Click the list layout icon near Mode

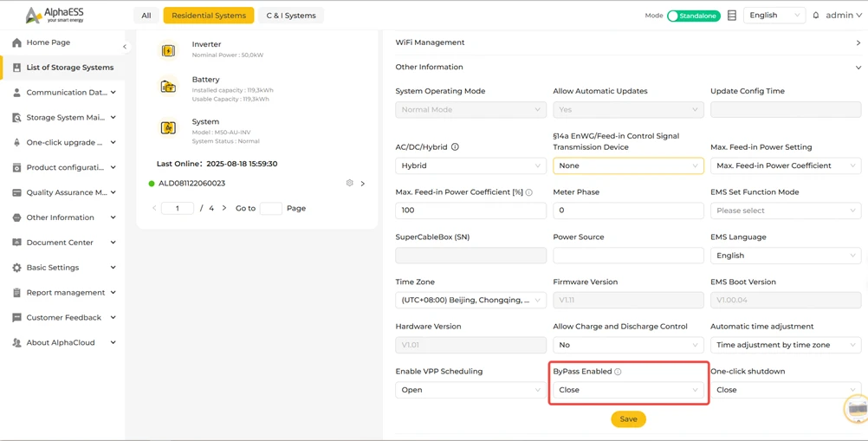[732, 16]
